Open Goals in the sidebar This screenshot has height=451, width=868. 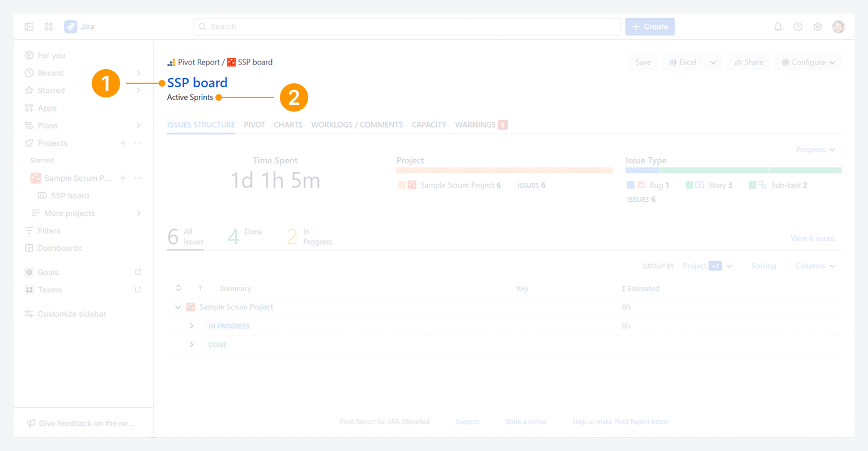coord(48,273)
